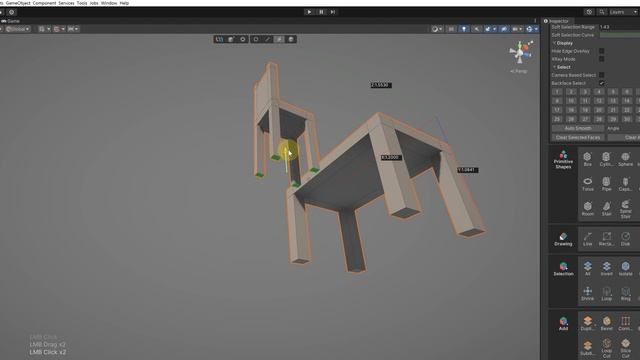This screenshot has height=360, width=640.
Task: Switch to the Game tab
Action: click(x=11, y=21)
